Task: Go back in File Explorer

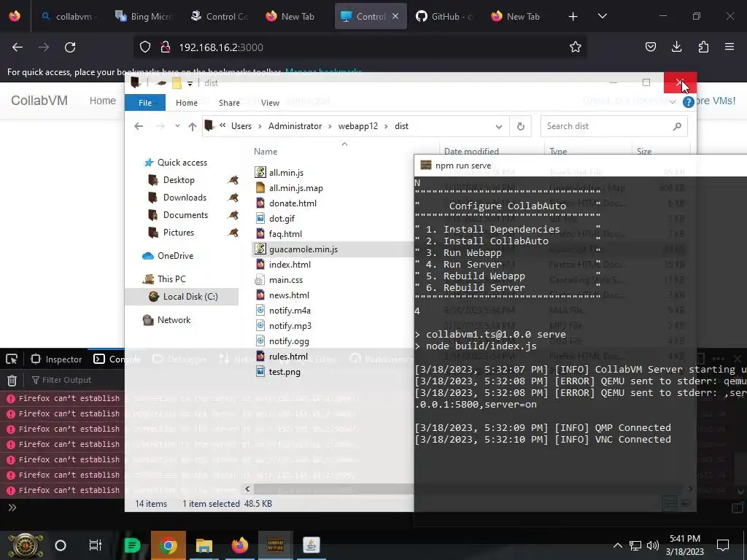Action: [139, 126]
